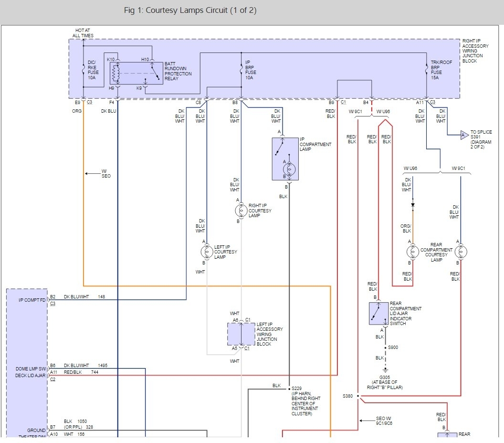504x443 pixels.
Task: Click the Right I/P Courtesy Lamp symbol
Action: [241, 211]
